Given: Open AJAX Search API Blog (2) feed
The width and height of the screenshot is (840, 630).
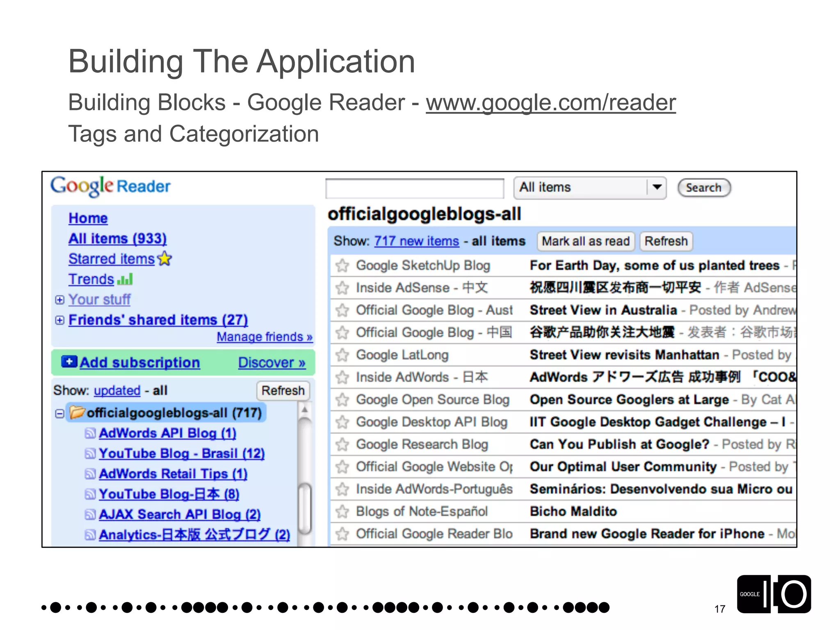Looking at the screenshot, I should click(x=180, y=514).
